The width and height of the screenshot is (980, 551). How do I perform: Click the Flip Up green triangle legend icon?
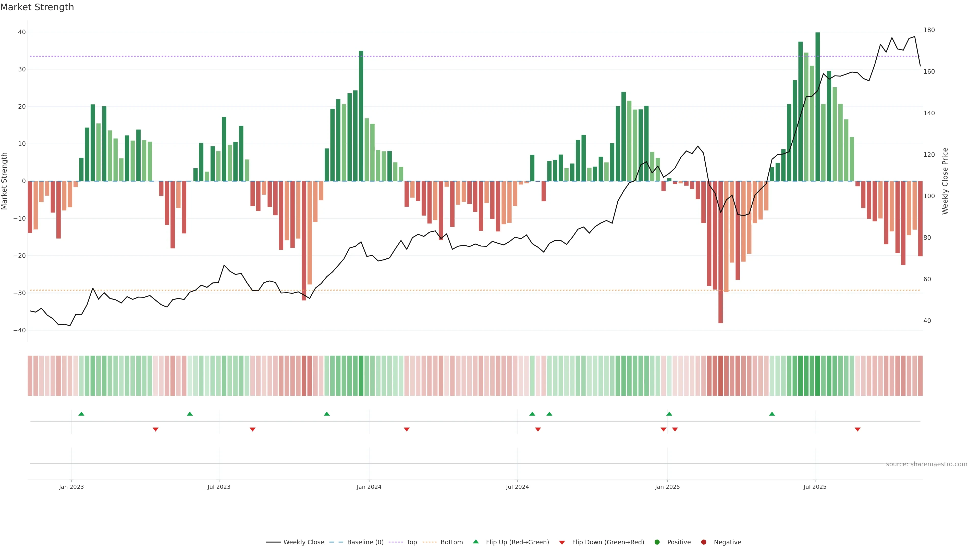pyautogui.click(x=475, y=542)
